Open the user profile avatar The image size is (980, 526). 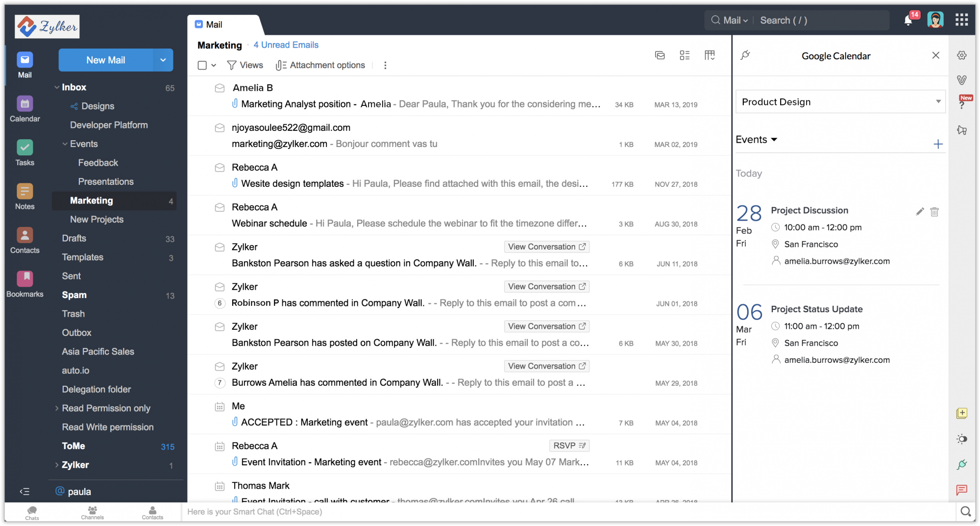[x=935, y=20]
